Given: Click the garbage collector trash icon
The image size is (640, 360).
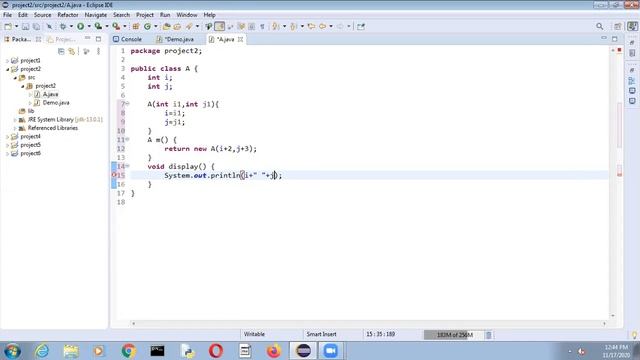Looking at the screenshot, I should pos(489,335).
